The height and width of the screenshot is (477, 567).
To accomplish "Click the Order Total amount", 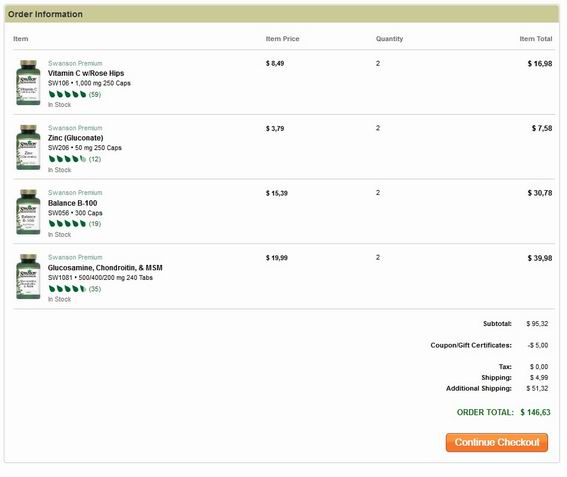I will coord(536,412).
